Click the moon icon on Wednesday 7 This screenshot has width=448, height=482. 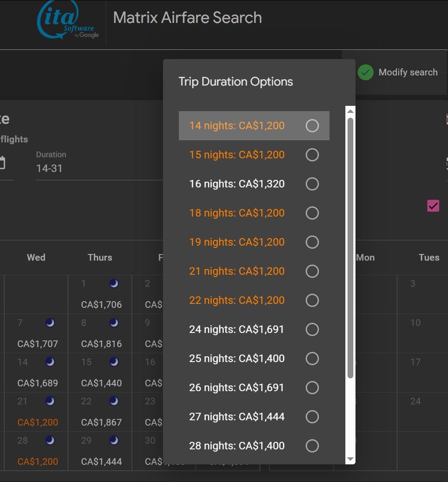pyautogui.click(x=50, y=323)
